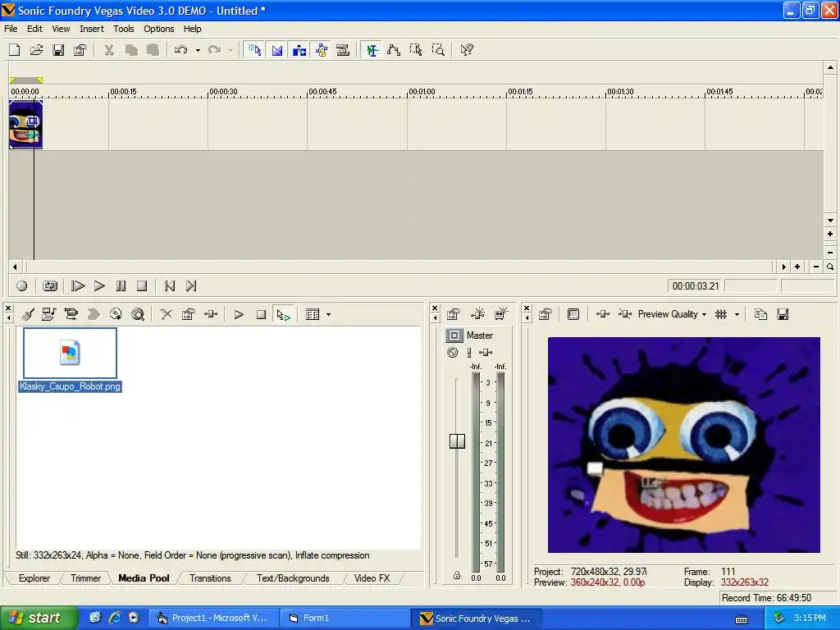Mute the Master bus
Image resolution: width=840 pixels, height=630 pixels.
click(453, 353)
